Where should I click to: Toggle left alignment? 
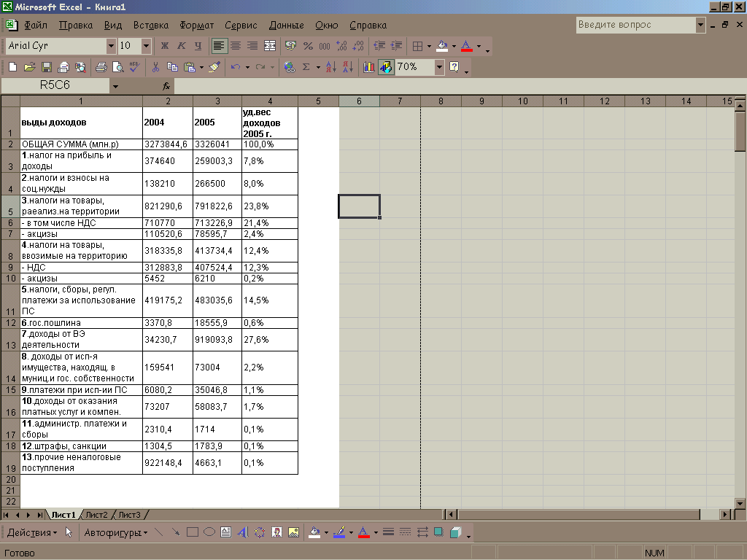coord(219,46)
